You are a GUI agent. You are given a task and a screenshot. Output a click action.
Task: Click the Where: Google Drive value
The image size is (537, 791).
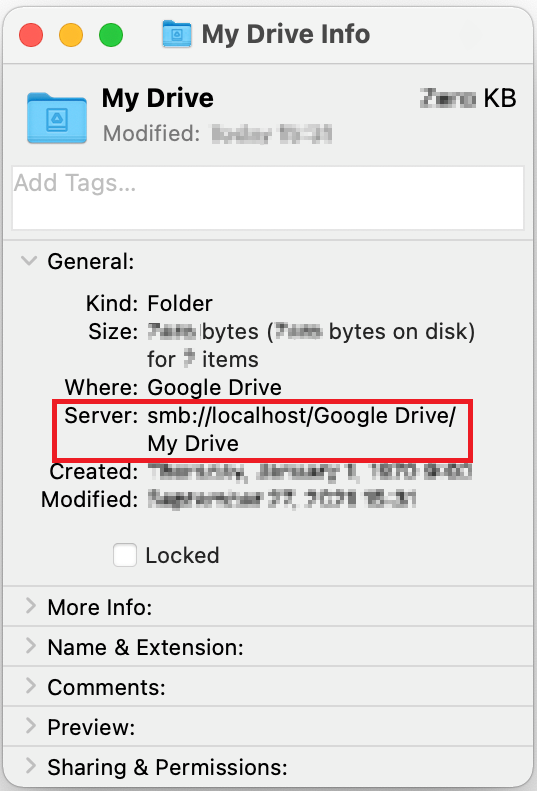[214, 387]
